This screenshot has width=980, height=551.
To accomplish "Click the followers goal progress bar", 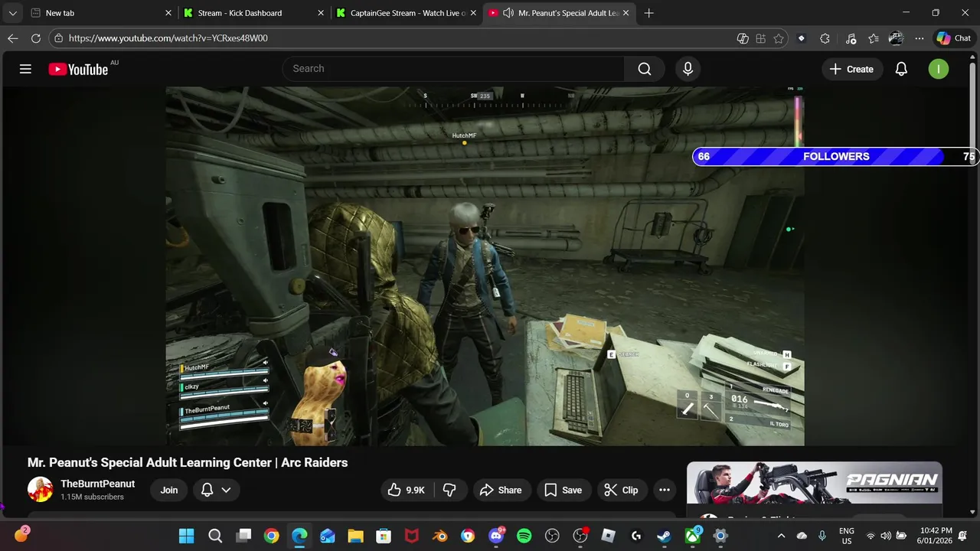I will click(x=836, y=156).
